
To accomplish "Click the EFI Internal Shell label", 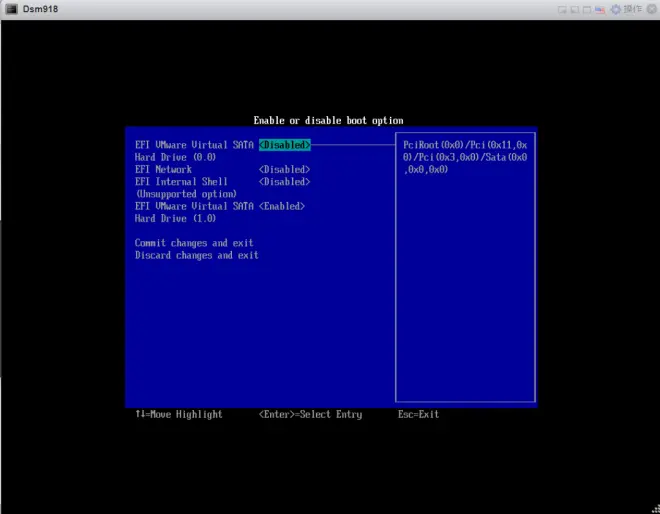I will 181,181.
